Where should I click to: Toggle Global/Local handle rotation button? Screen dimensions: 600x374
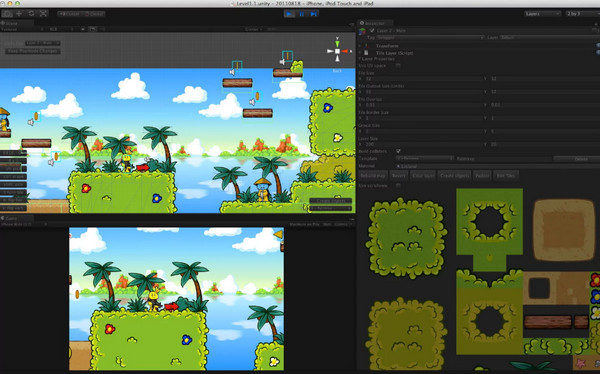[93, 14]
